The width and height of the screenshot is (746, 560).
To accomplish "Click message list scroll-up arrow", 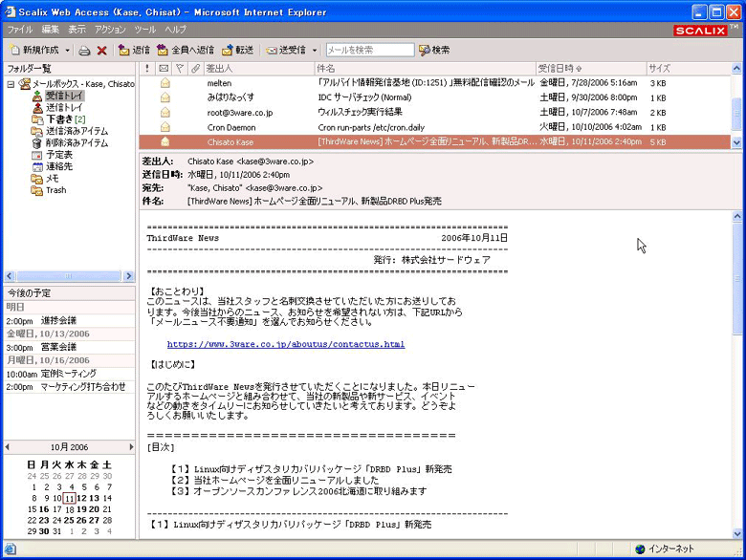I will [736, 69].
